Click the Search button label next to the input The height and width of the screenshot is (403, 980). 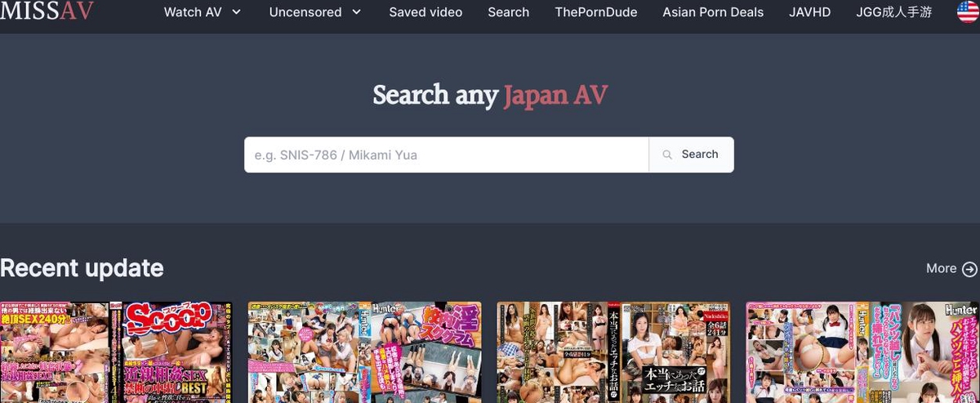pos(700,154)
